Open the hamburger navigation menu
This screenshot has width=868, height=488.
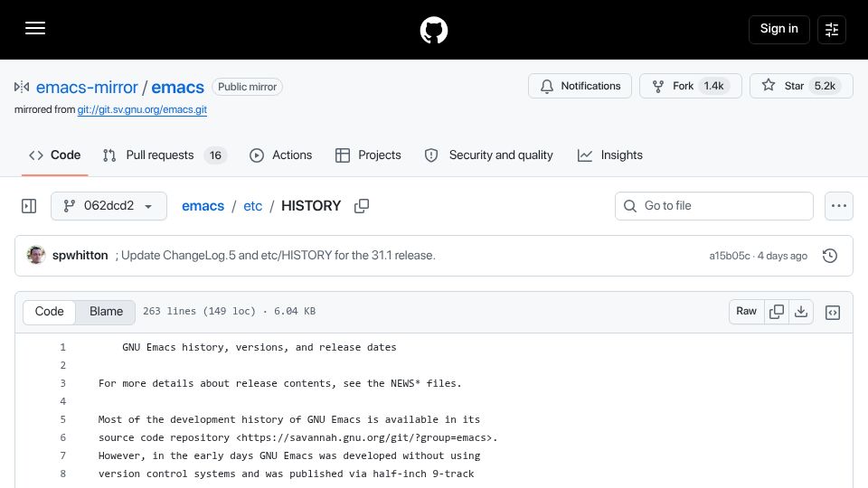point(35,28)
